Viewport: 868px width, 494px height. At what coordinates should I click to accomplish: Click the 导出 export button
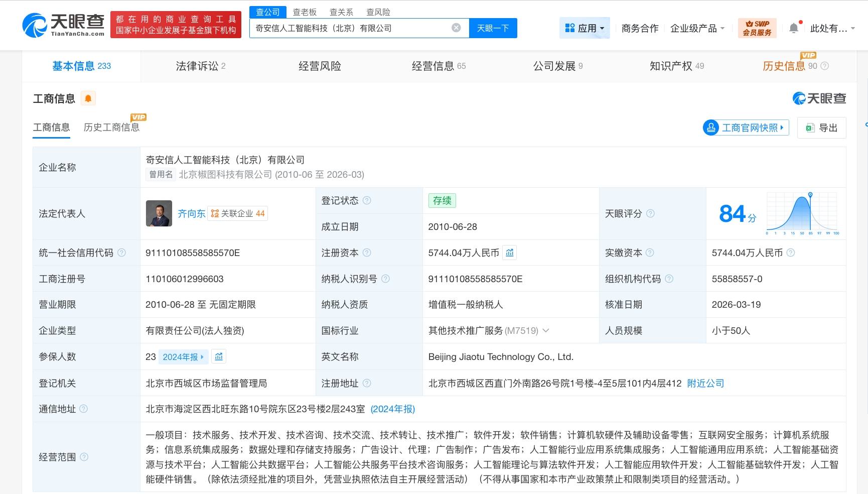click(822, 128)
